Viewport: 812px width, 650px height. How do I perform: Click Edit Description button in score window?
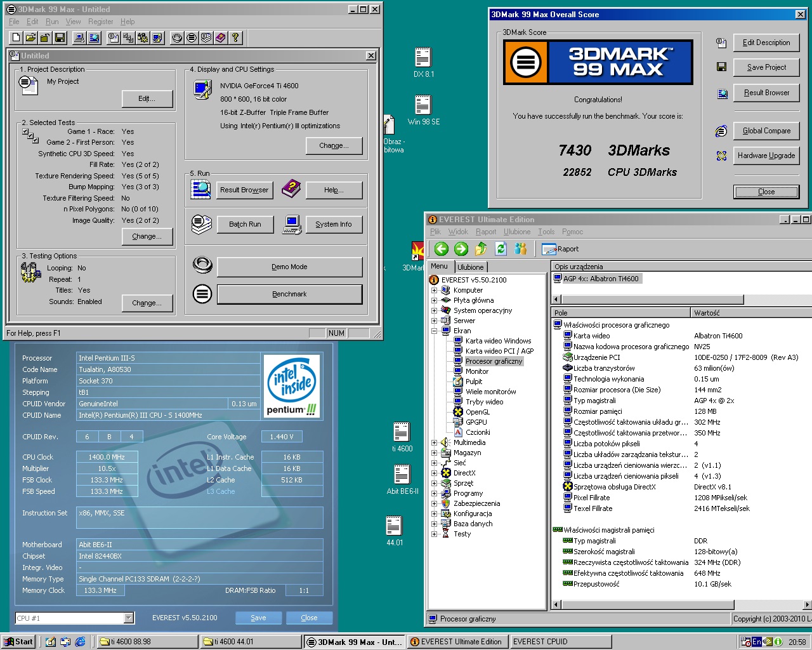(766, 43)
